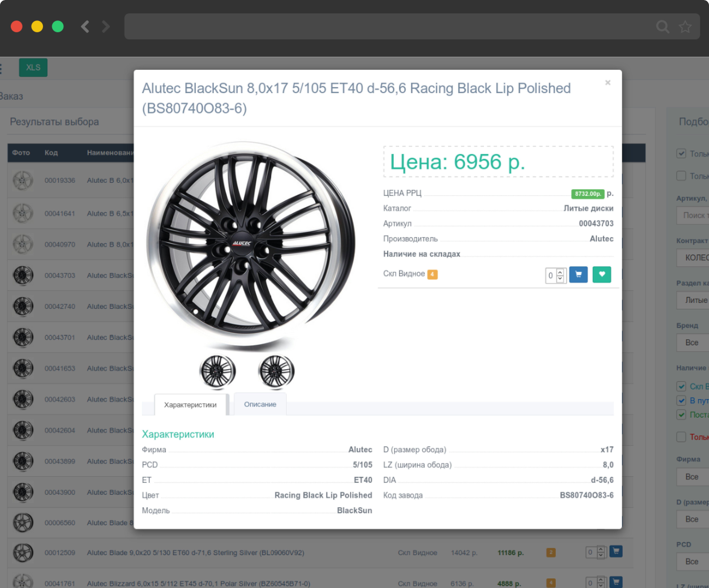Viewport: 709px width, 588px height.
Task: Click the search icon in the address bar
Action: 662,27
